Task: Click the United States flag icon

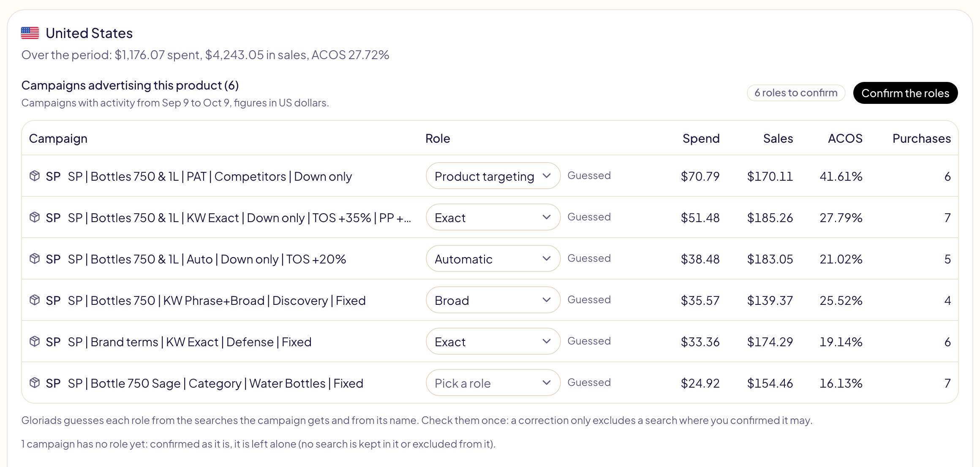Action: pyautogui.click(x=30, y=33)
